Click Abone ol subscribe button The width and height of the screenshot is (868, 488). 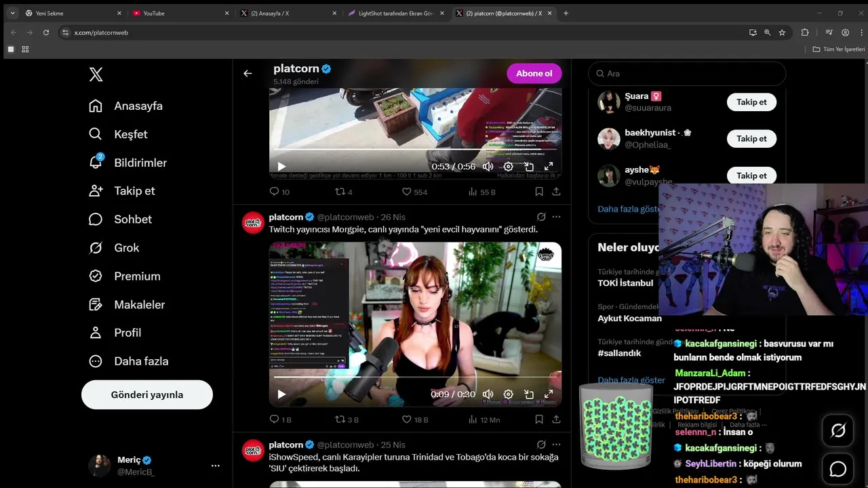coord(534,73)
